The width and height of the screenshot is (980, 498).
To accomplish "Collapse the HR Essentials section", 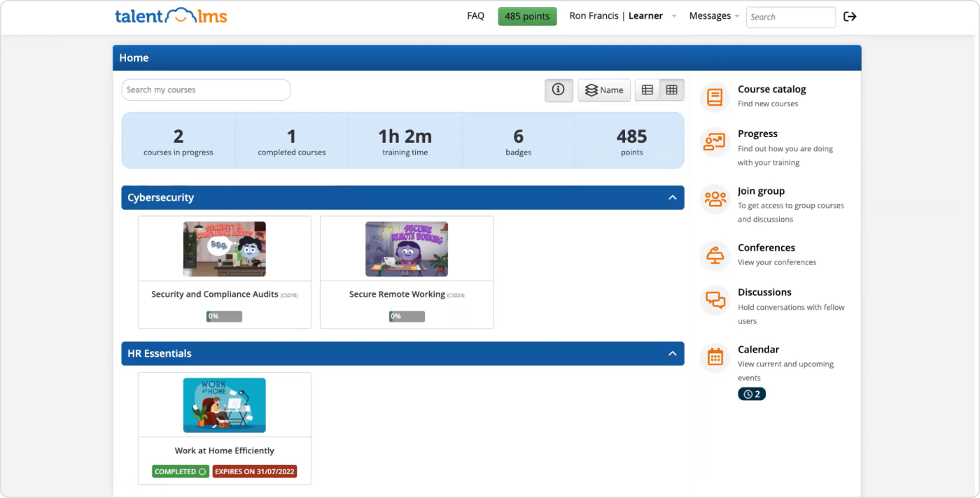I will [672, 353].
